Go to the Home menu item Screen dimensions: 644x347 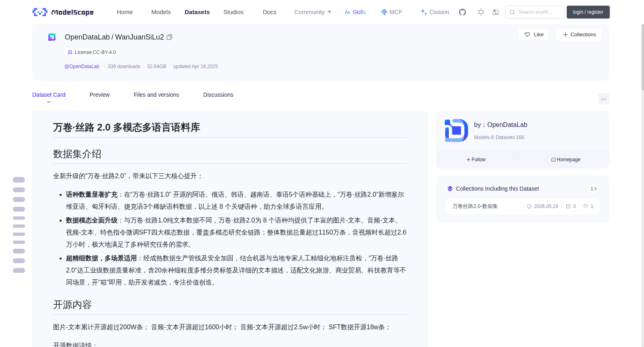coord(125,12)
